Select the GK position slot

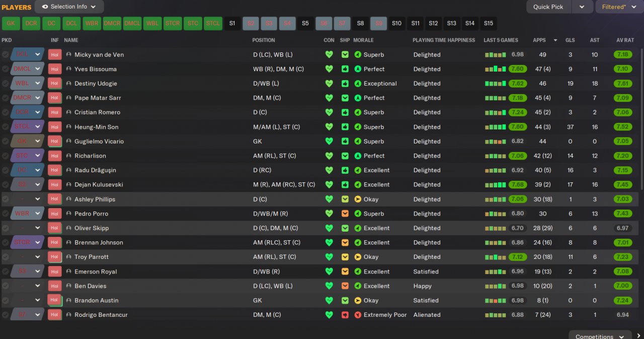tap(11, 23)
